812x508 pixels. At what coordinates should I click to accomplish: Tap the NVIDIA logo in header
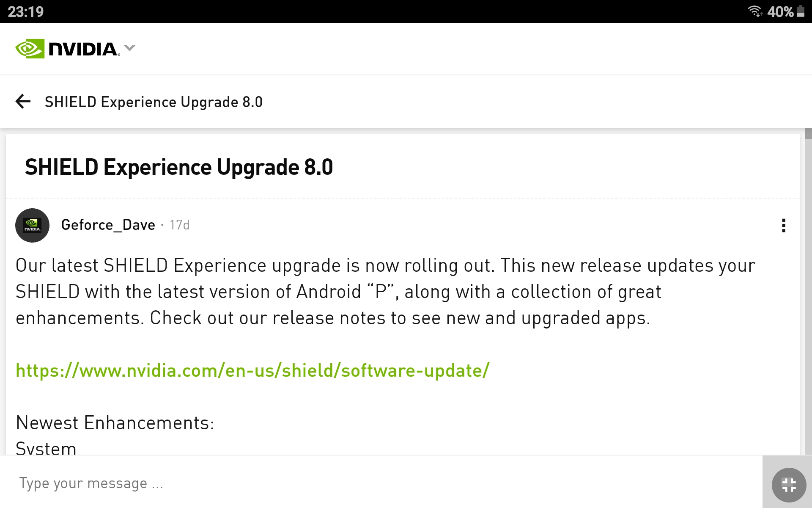click(x=68, y=49)
